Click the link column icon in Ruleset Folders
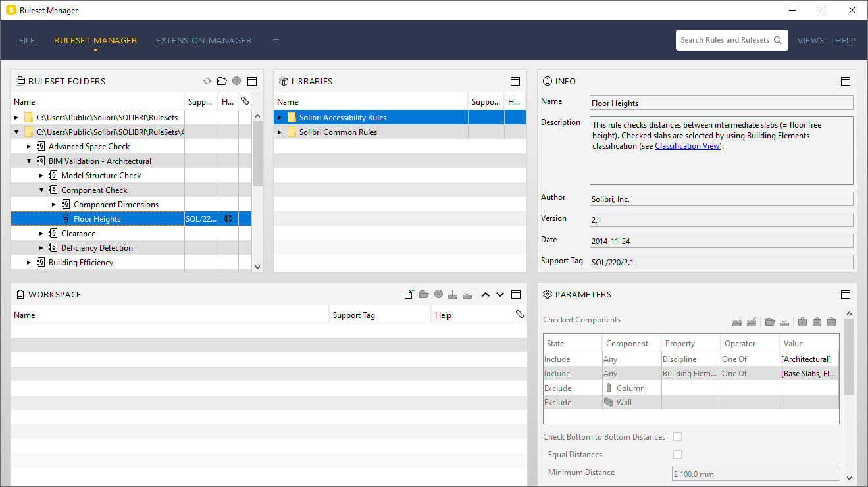This screenshot has height=487, width=868. (245, 101)
